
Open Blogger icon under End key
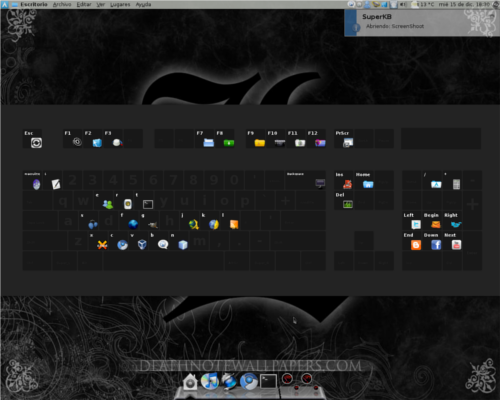[x=416, y=245]
